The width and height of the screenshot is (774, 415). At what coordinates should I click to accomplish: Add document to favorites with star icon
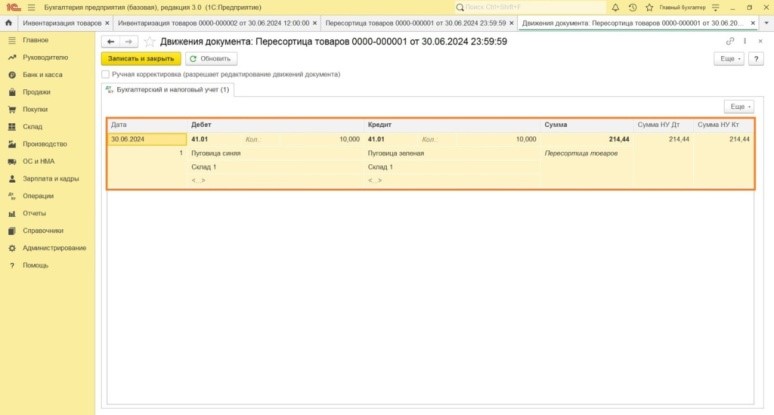tap(150, 42)
